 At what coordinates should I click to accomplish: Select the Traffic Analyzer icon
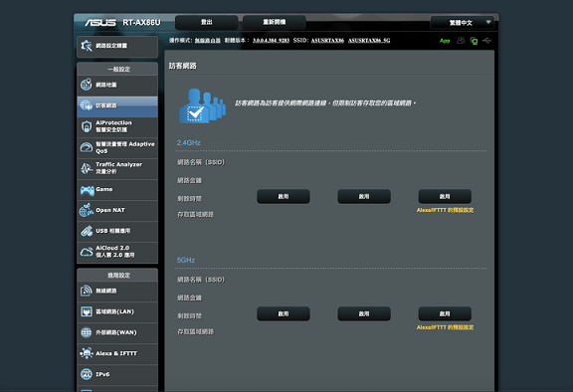pyautogui.click(x=87, y=168)
